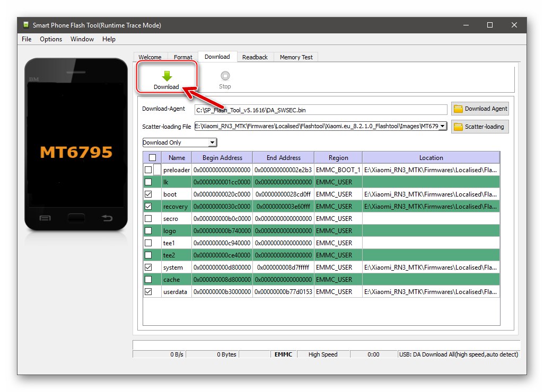Click the Begin Address column header
This screenshot has width=544, height=392.
click(x=222, y=158)
